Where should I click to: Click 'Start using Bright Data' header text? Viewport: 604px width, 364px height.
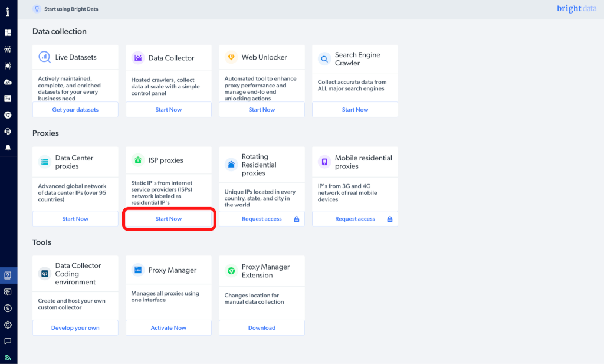(x=71, y=9)
